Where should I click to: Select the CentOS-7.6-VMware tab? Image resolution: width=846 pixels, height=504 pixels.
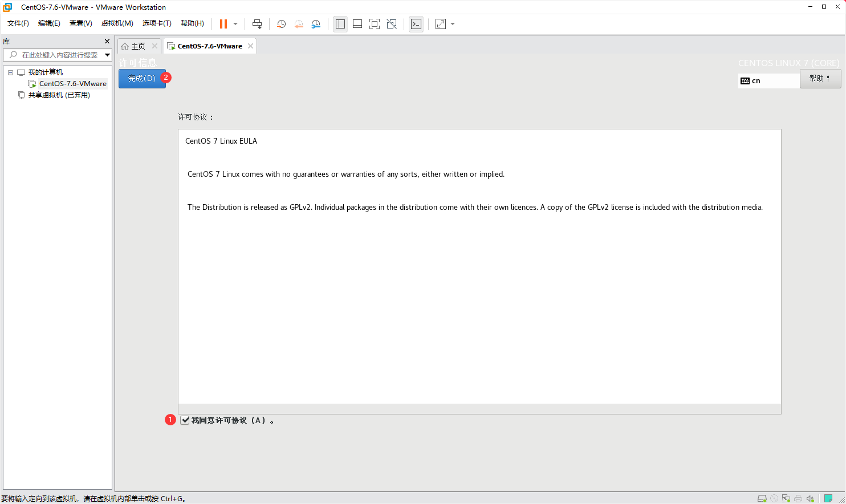coord(209,46)
